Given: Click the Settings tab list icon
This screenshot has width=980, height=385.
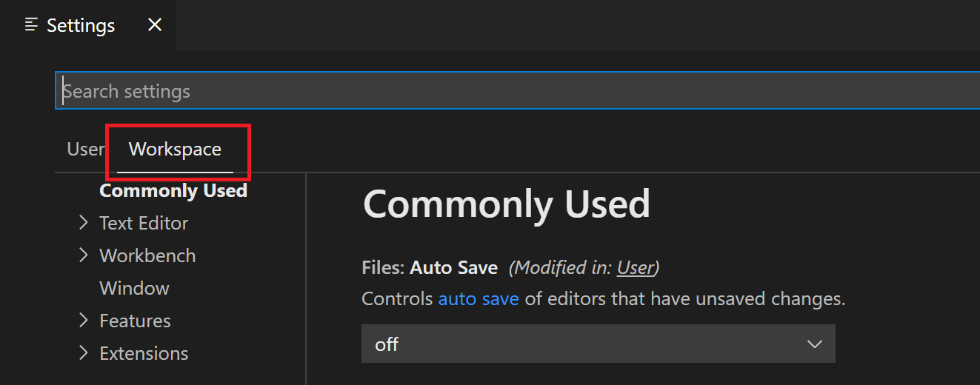Looking at the screenshot, I should tap(31, 25).
